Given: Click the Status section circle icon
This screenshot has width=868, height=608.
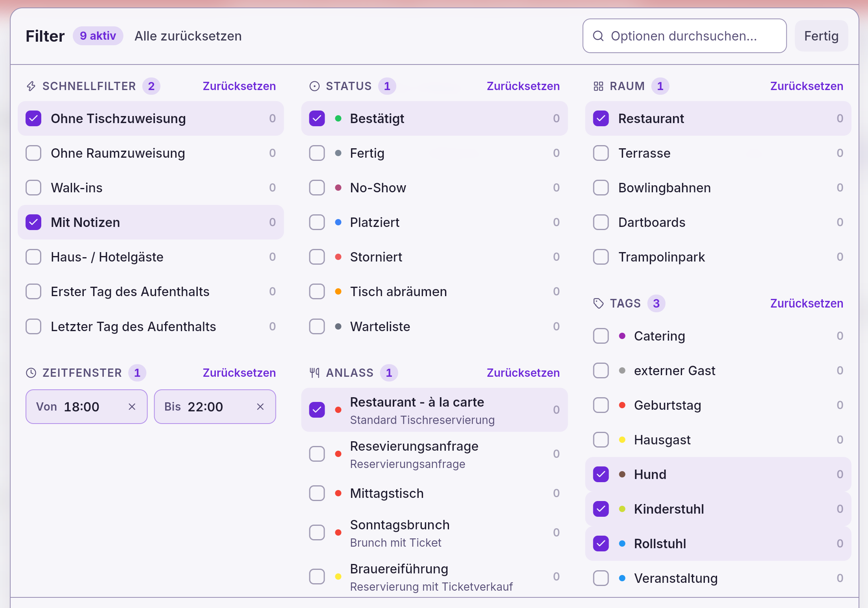Looking at the screenshot, I should 314,86.
